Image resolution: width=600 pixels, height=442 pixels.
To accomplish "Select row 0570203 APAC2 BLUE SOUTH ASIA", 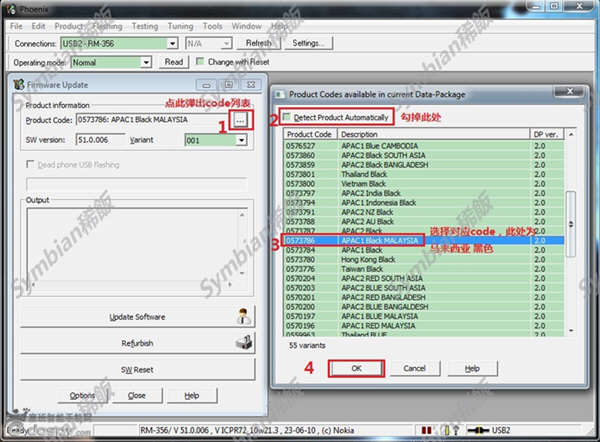I will click(x=424, y=288).
